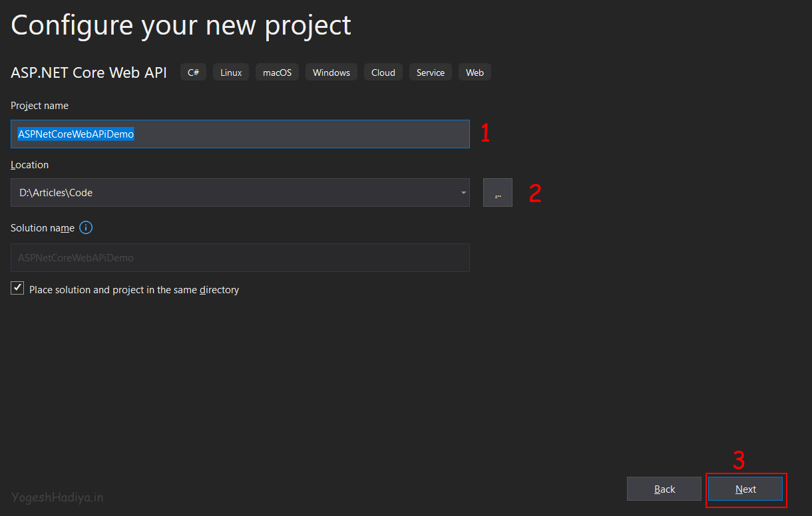The width and height of the screenshot is (812, 516).
Task: Select the Windows tag
Action: (x=331, y=72)
